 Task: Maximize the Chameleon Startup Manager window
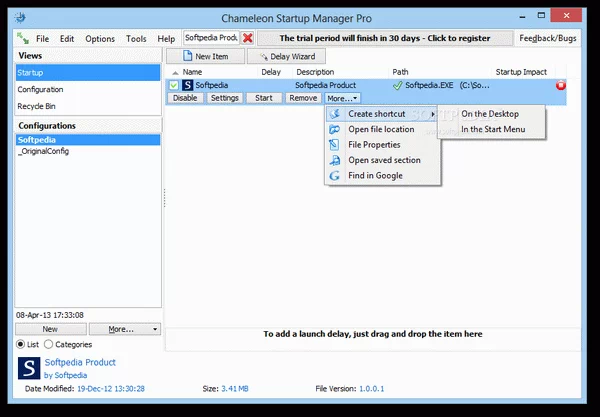coord(541,16)
